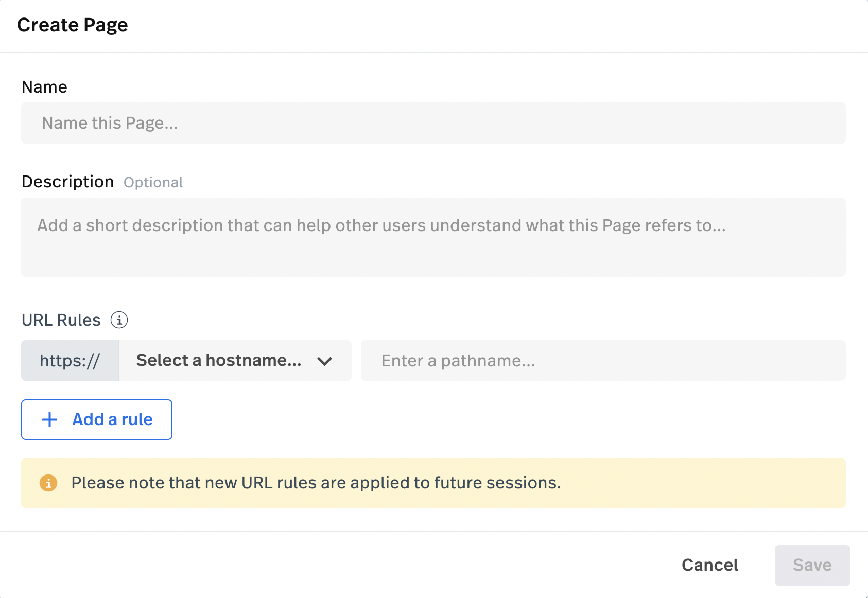868x598 pixels.
Task: Click the plus icon in Add a rule
Action: pos(50,419)
